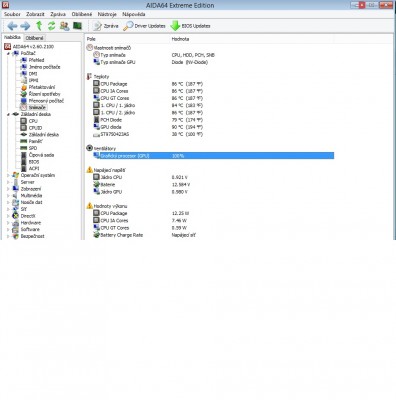Expand the Operační systém node
This screenshot has width=396, height=400.
click(x=8, y=175)
